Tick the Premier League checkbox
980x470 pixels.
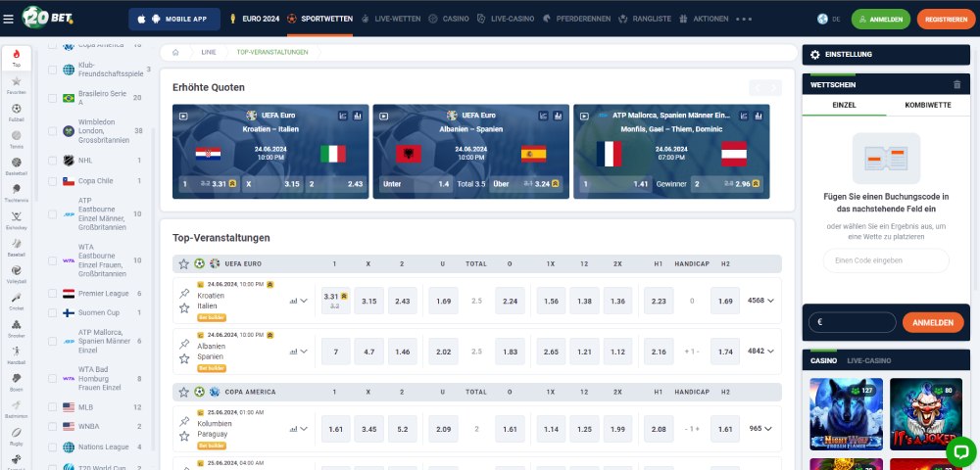click(x=51, y=293)
